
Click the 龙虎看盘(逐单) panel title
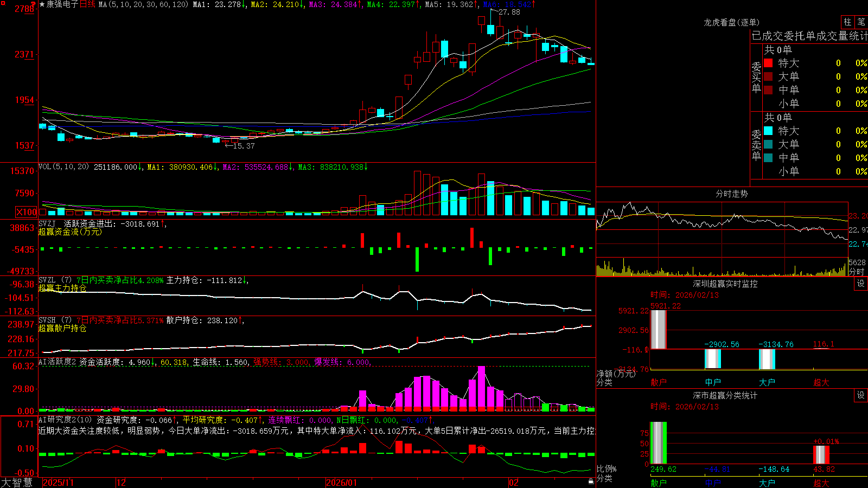click(731, 22)
